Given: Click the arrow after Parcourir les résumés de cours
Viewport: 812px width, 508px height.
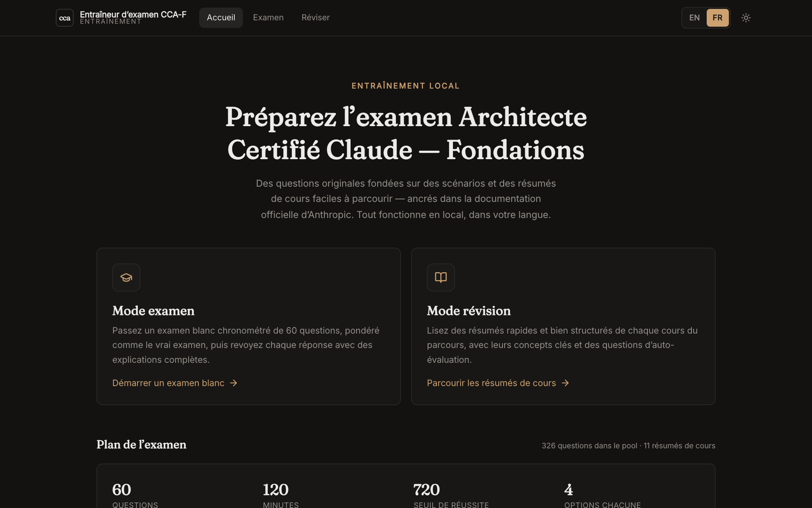Looking at the screenshot, I should click(x=565, y=383).
